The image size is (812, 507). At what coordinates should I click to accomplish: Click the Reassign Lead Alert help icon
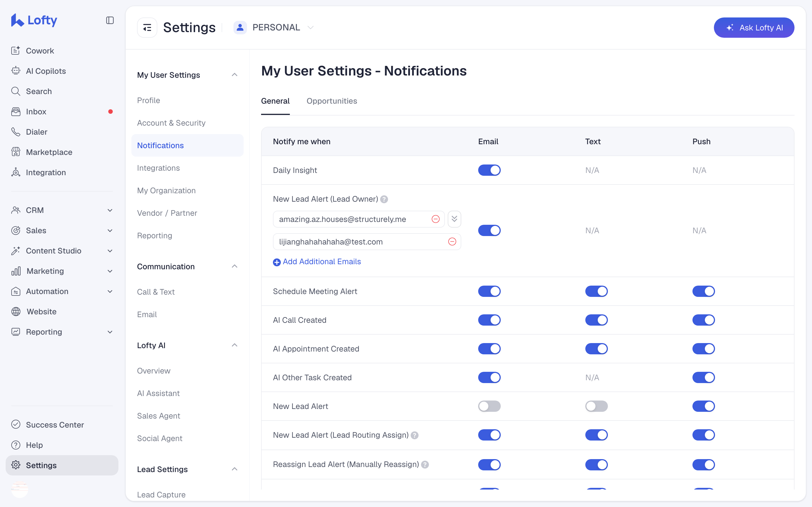tap(425, 464)
